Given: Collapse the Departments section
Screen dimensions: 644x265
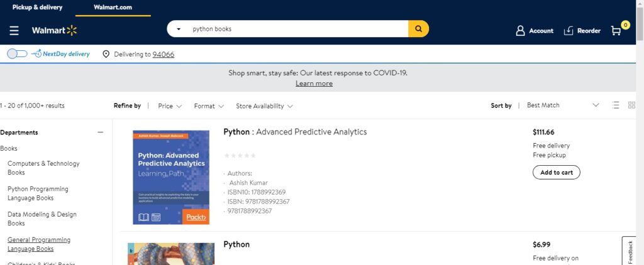Looking at the screenshot, I should (100, 132).
